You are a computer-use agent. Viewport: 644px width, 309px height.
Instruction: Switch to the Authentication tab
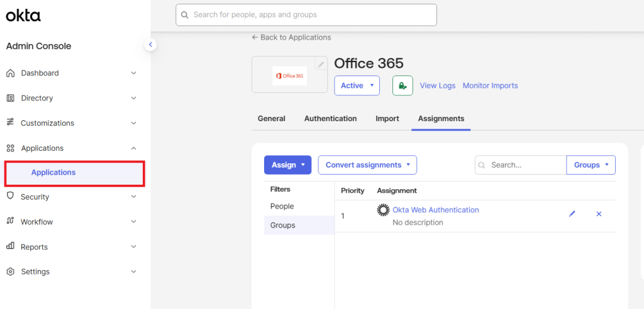[x=330, y=119]
